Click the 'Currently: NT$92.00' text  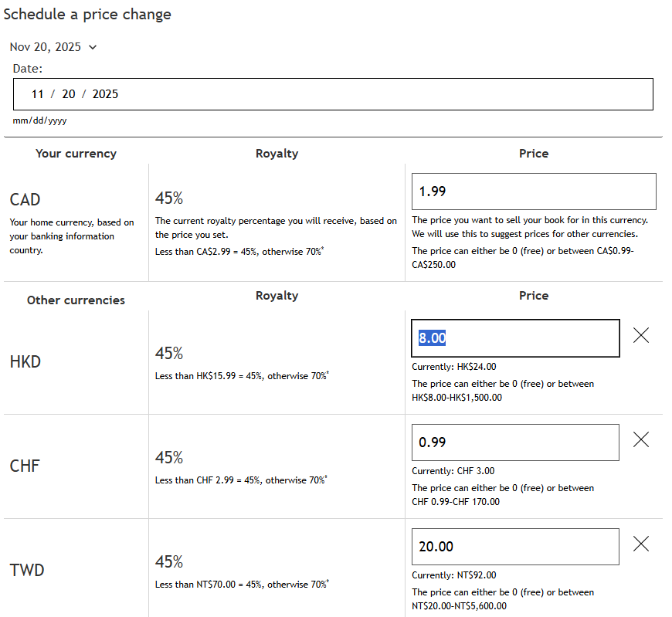coord(454,575)
